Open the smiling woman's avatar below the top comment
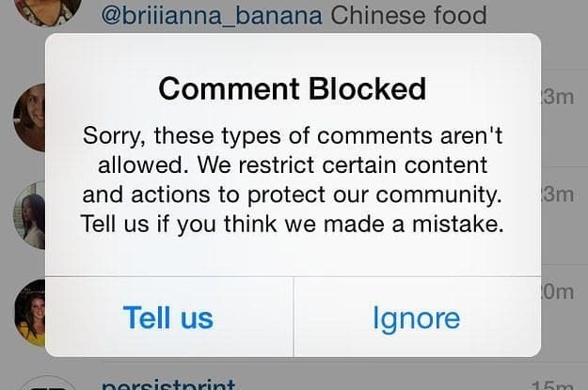Image resolution: width=588 pixels, height=390 pixels. (x=29, y=117)
